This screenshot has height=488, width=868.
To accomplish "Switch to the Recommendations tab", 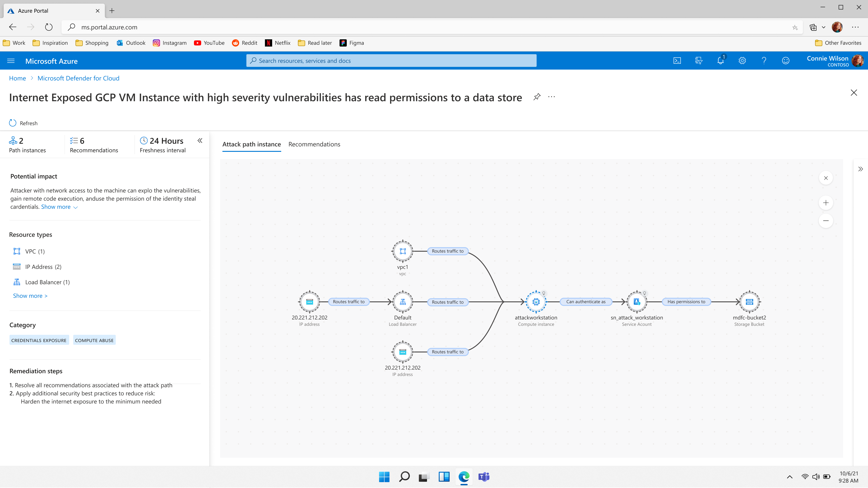I will point(314,144).
